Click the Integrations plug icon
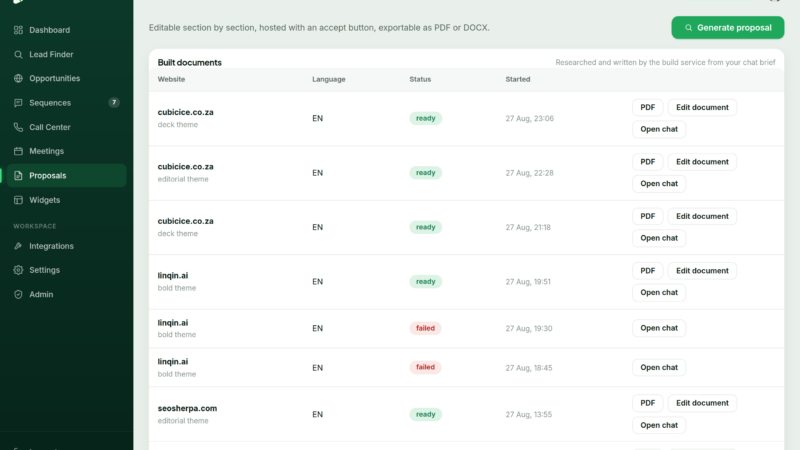Image resolution: width=800 pixels, height=450 pixels. [18, 246]
